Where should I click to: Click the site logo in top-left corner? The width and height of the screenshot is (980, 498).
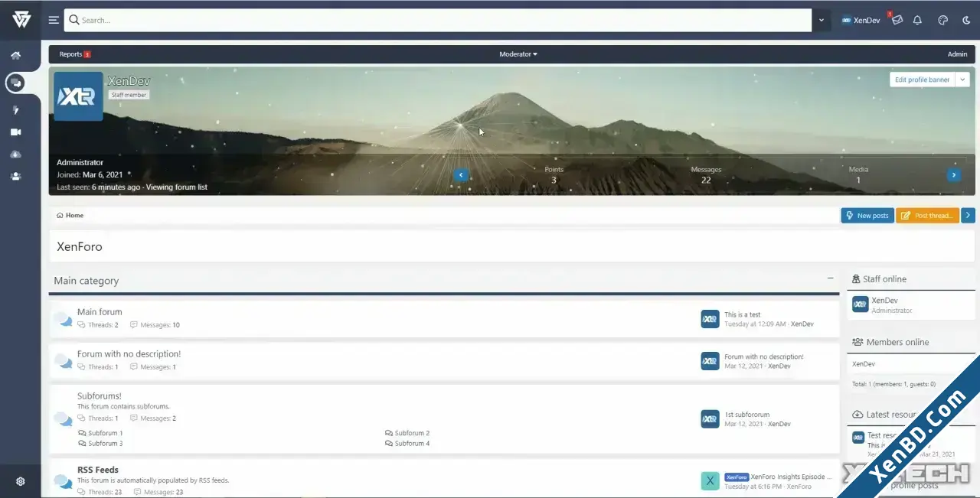pos(21,20)
